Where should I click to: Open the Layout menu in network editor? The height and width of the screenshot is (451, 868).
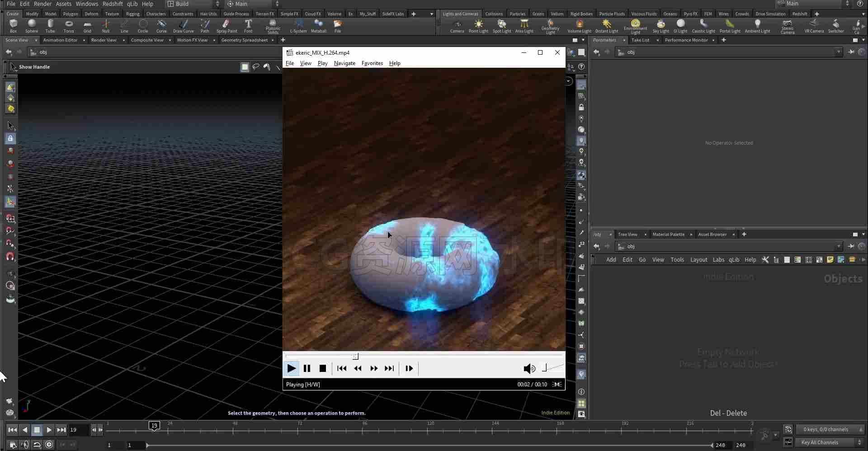click(x=698, y=260)
